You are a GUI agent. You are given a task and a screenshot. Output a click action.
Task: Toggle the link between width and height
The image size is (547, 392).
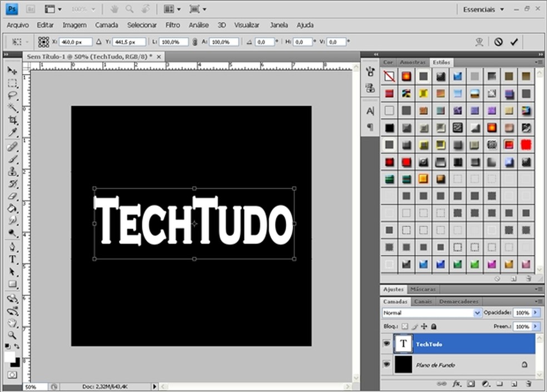[195, 42]
